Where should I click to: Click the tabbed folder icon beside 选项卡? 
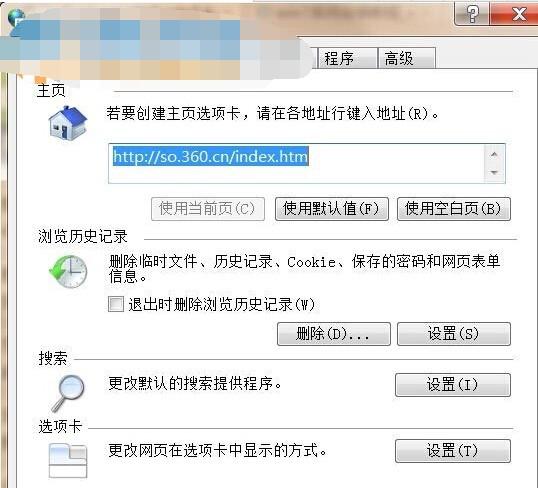pos(68,461)
